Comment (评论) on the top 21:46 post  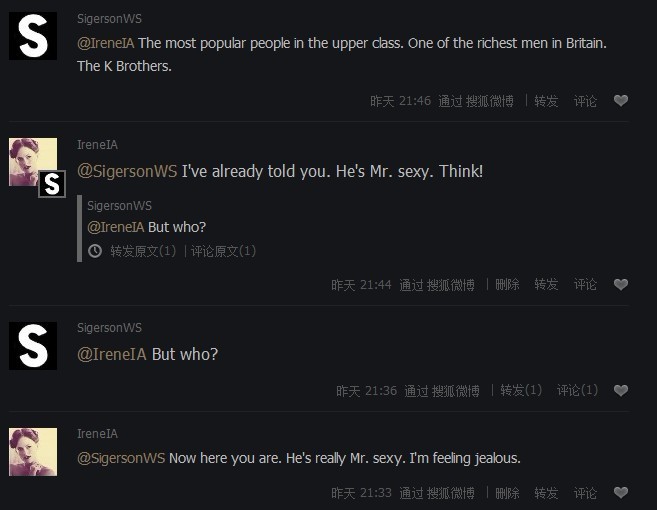pyautogui.click(x=585, y=101)
